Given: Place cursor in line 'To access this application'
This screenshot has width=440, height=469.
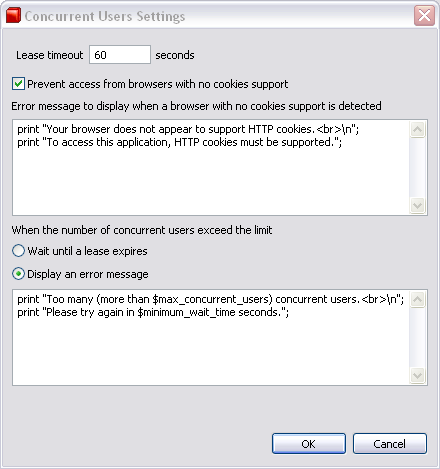Looking at the screenshot, I should pyautogui.click(x=180, y=142).
